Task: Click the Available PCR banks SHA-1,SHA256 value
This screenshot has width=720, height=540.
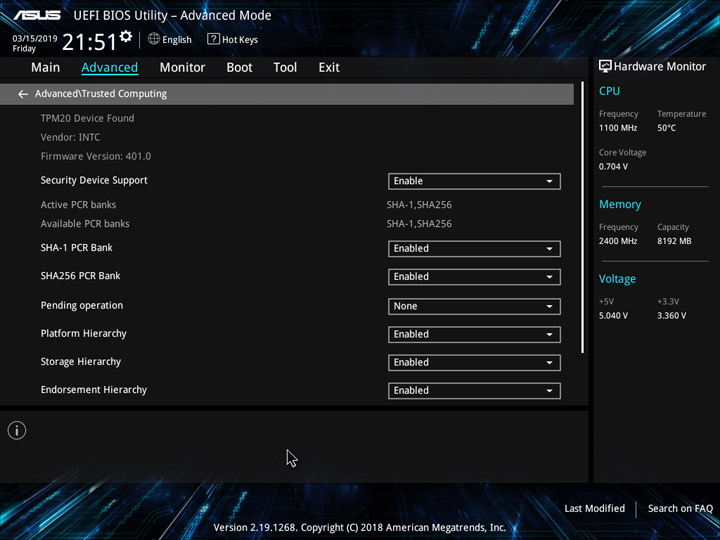Action: [419, 224]
